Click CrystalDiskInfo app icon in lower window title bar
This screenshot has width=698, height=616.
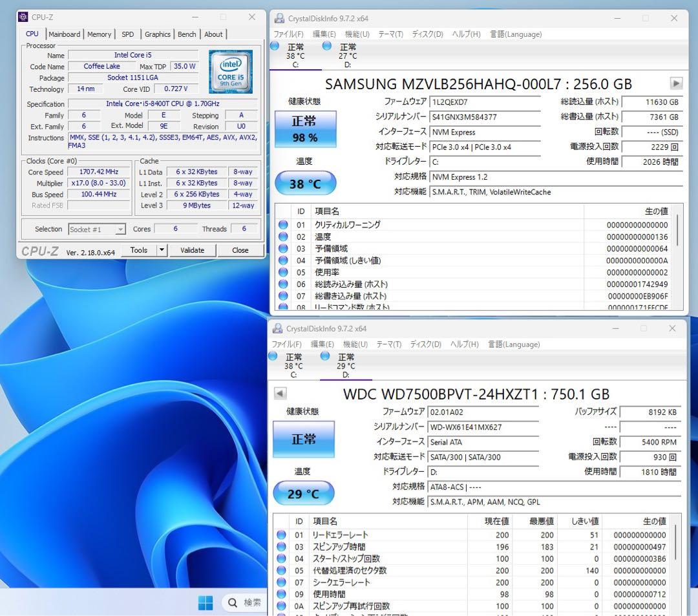click(277, 328)
